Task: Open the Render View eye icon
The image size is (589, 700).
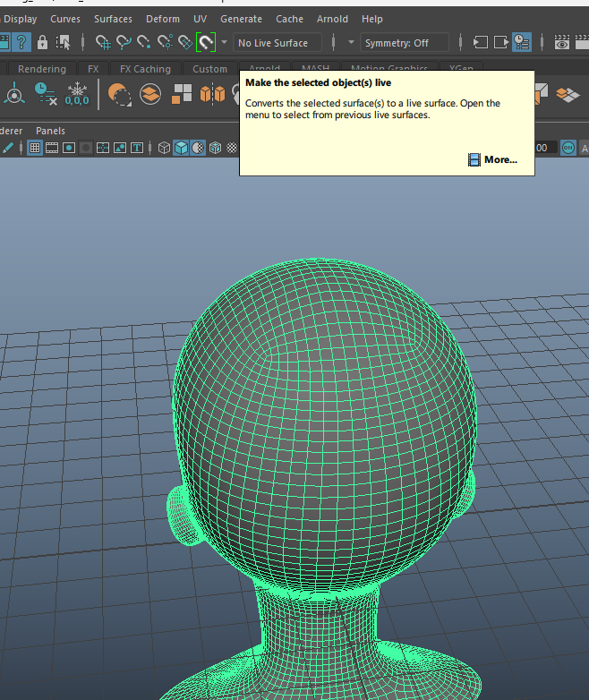Action: 562,42
